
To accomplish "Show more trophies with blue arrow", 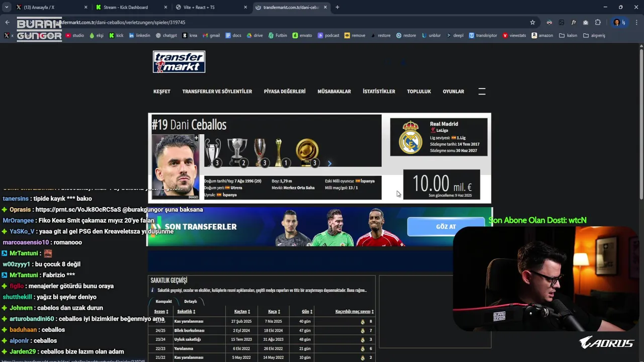I will (x=330, y=163).
